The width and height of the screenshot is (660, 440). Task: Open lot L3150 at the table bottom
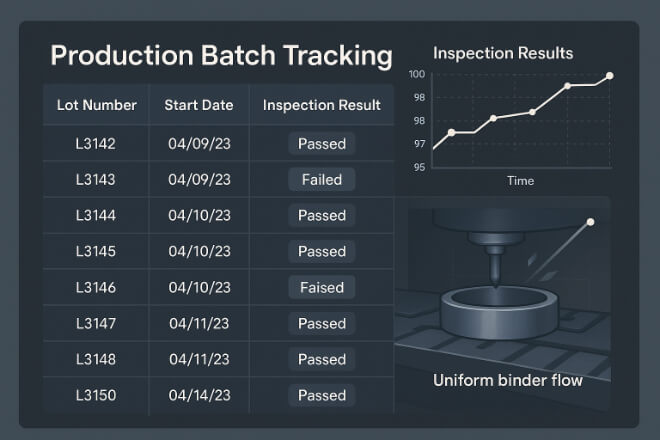click(96, 396)
